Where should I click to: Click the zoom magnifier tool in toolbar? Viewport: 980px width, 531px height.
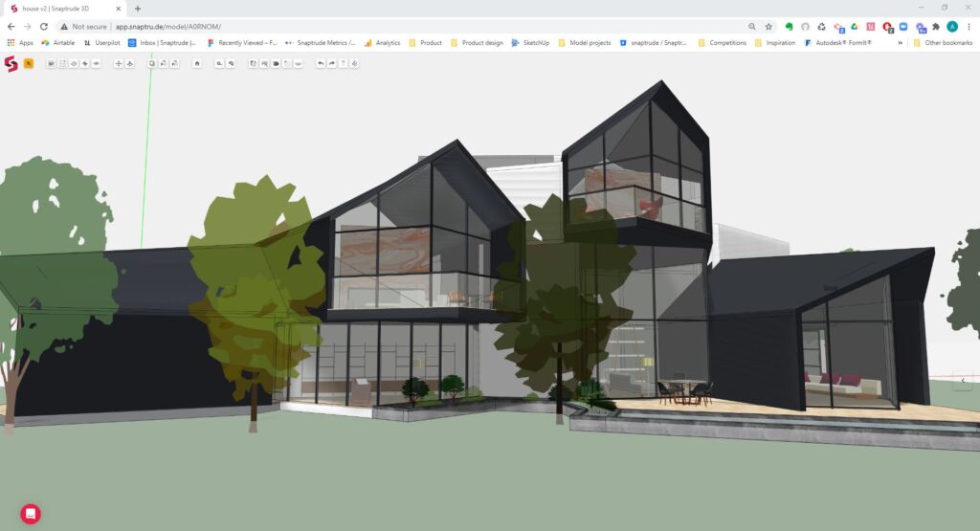[219, 63]
